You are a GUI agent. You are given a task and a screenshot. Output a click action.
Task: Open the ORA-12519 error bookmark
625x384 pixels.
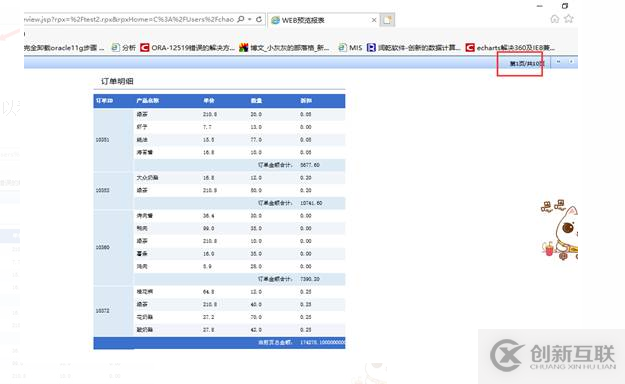[x=187, y=48]
